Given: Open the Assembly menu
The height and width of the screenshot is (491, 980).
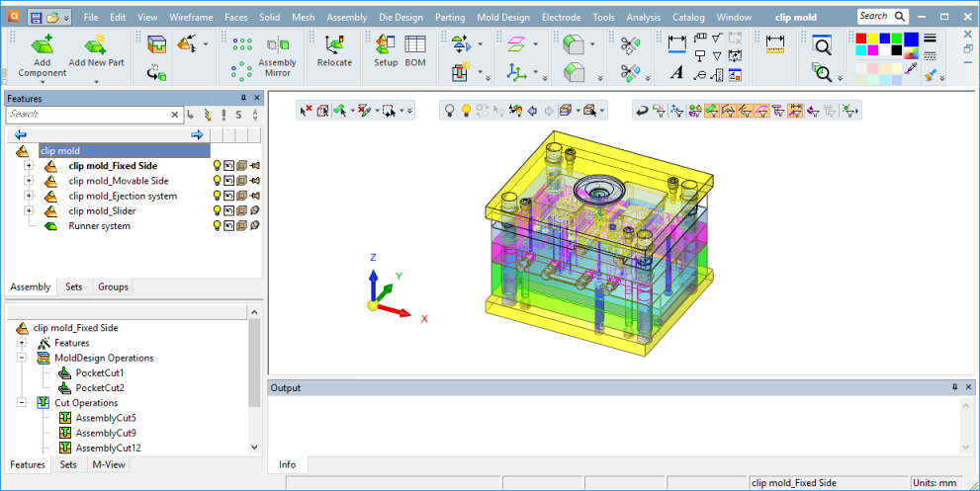Looking at the screenshot, I should [346, 18].
